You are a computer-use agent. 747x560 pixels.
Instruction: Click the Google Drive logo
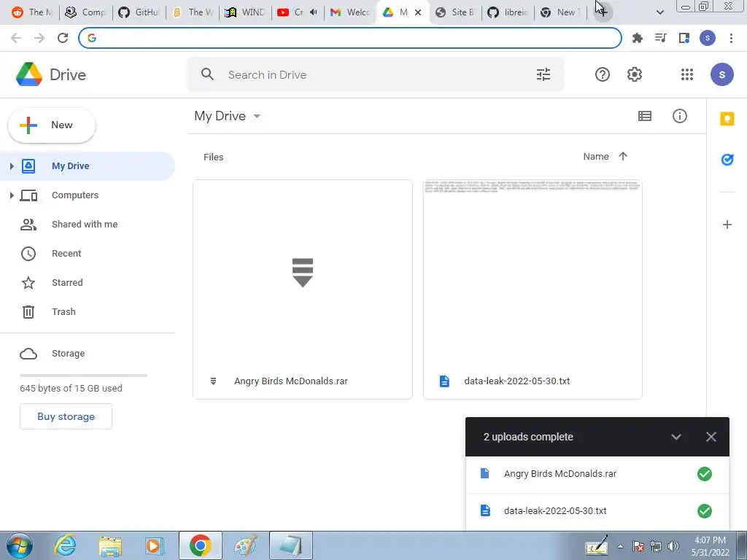(x=29, y=74)
